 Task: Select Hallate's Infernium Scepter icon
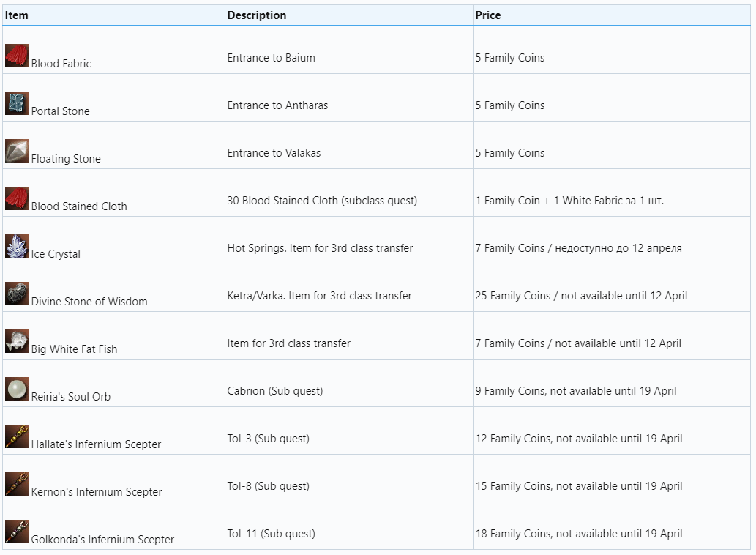tap(17, 436)
